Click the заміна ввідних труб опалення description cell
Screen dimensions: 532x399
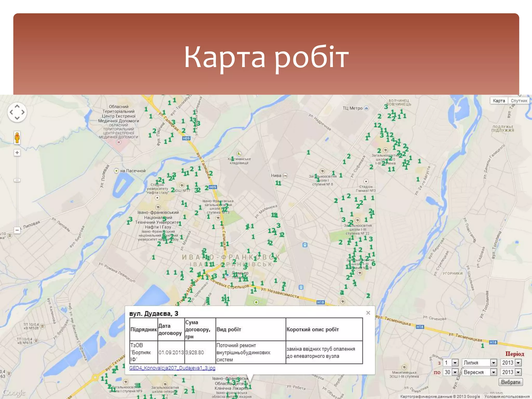pos(324,352)
